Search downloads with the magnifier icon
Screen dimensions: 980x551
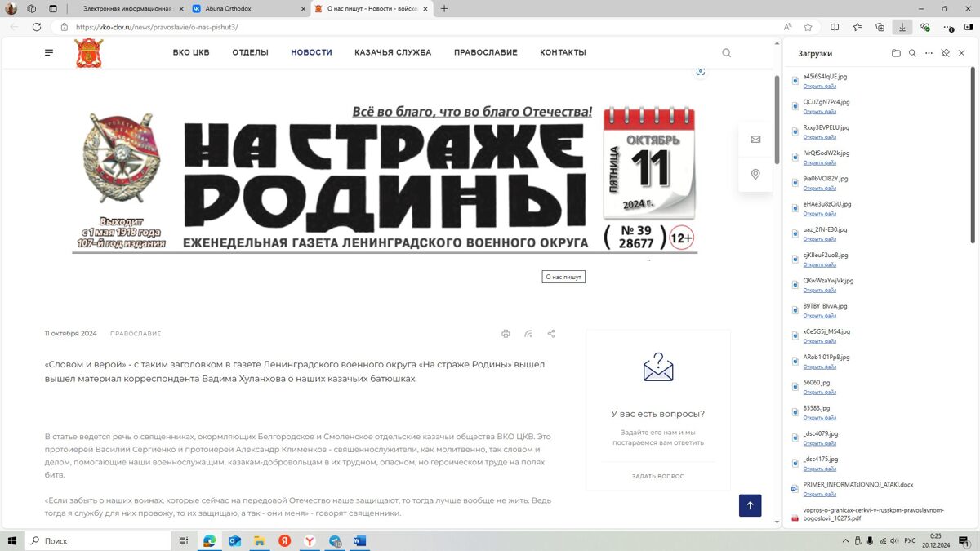pos(912,53)
